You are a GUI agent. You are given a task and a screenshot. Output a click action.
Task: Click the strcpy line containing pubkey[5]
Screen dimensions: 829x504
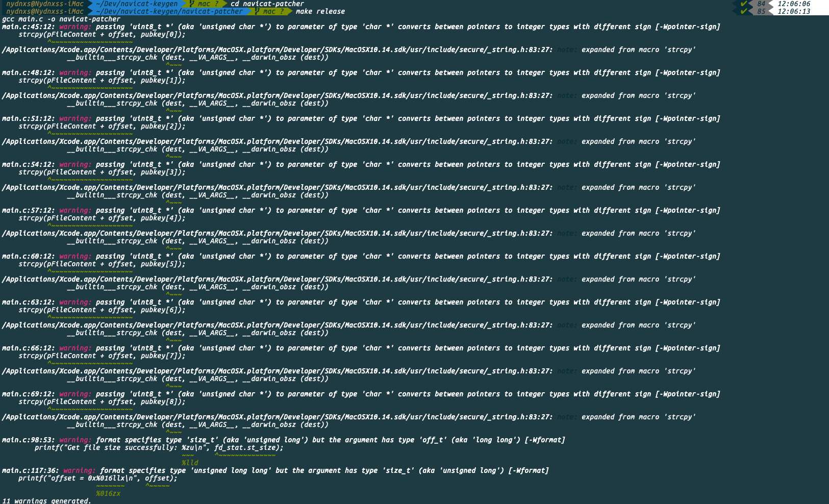pos(102,264)
